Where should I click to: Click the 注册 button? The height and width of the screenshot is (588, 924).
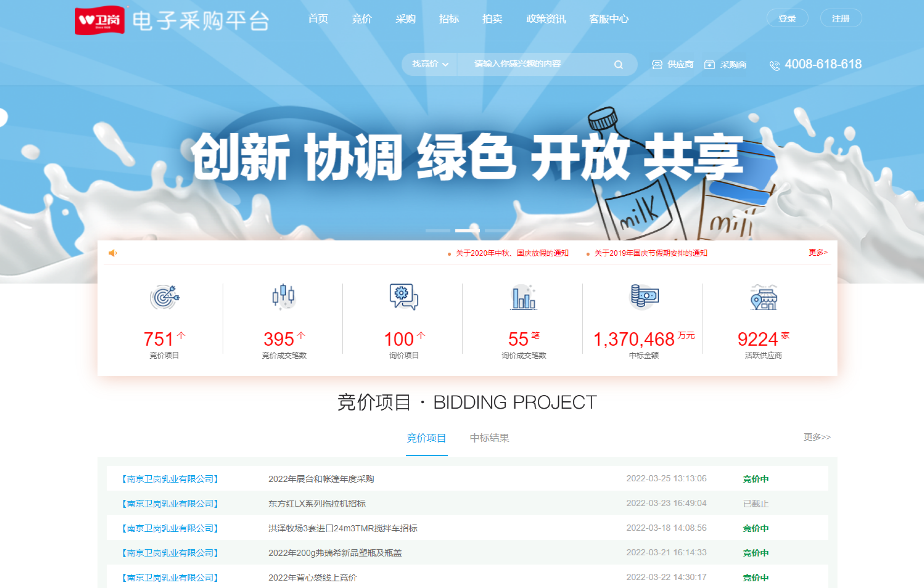(840, 18)
